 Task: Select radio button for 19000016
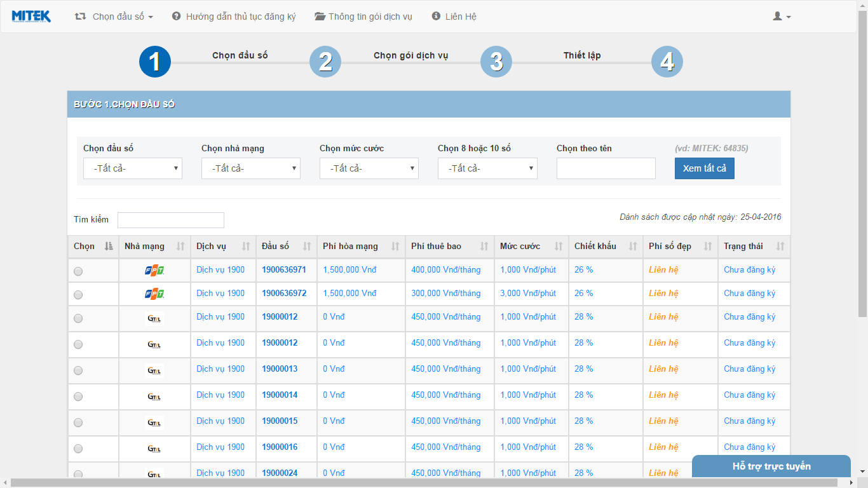[x=78, y=449]
